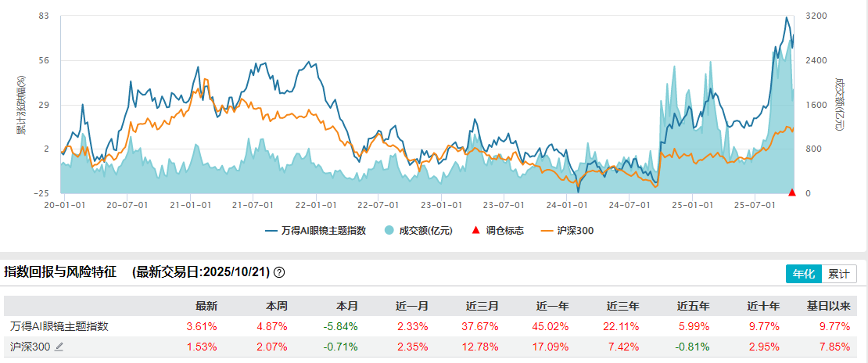Switch to the 累计 view
This screenshot has width=868, height=363.
coord(838,274)
